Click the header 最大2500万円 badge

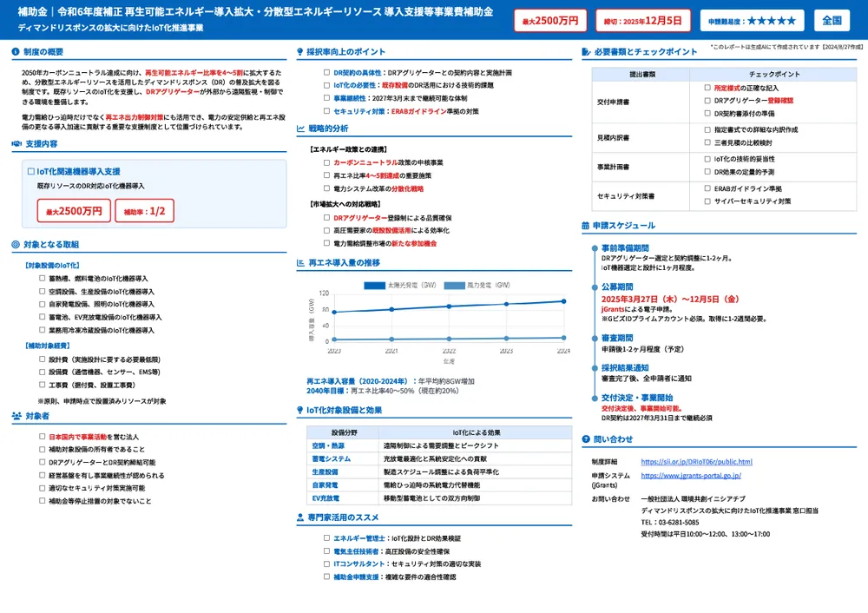550,21
